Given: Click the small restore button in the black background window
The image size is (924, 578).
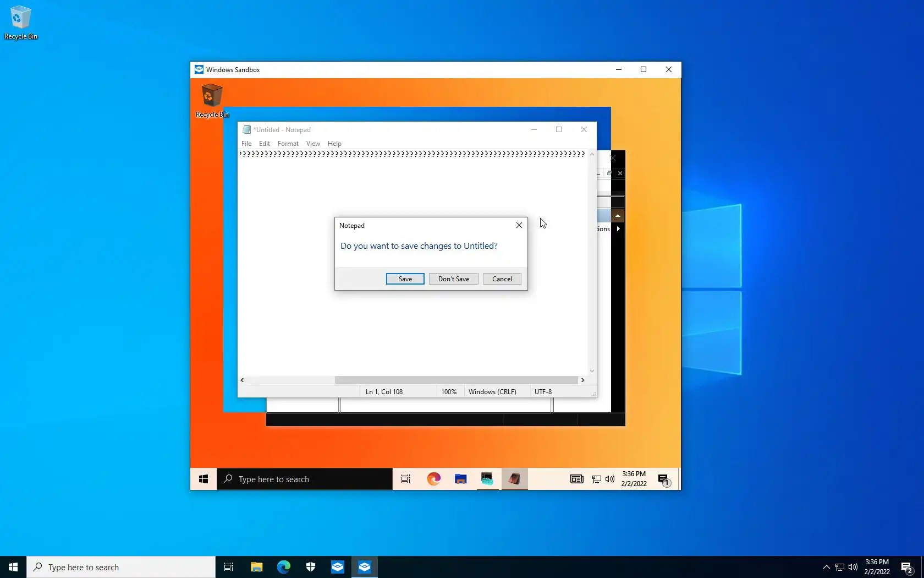Looking at the screenshot, I should (x=609, y=173).
